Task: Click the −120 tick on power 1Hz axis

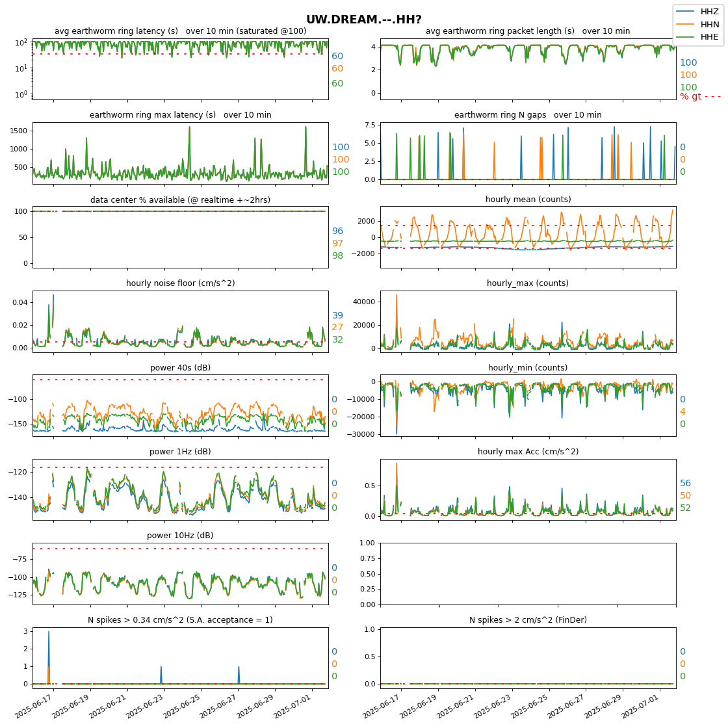Action: pos(18,472)
